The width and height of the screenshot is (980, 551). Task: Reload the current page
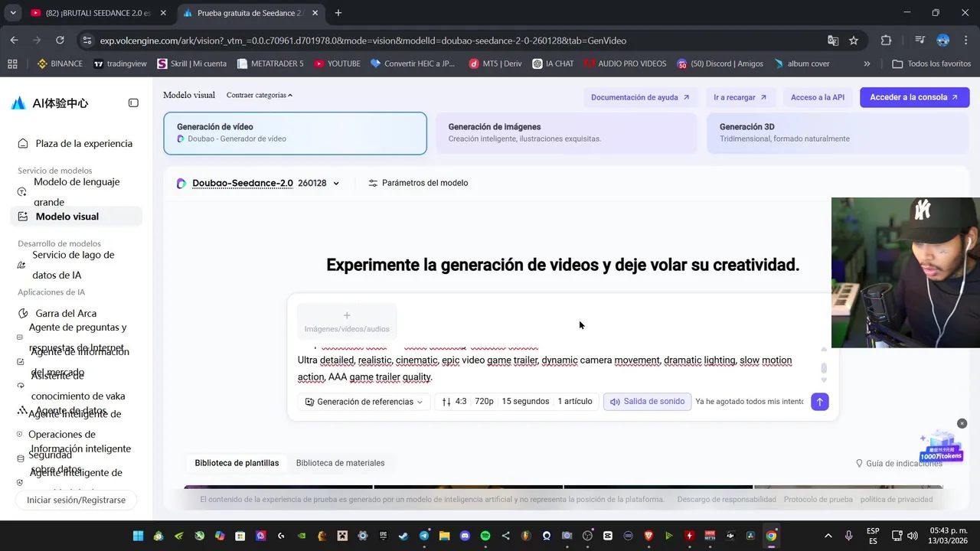(60, 41)
